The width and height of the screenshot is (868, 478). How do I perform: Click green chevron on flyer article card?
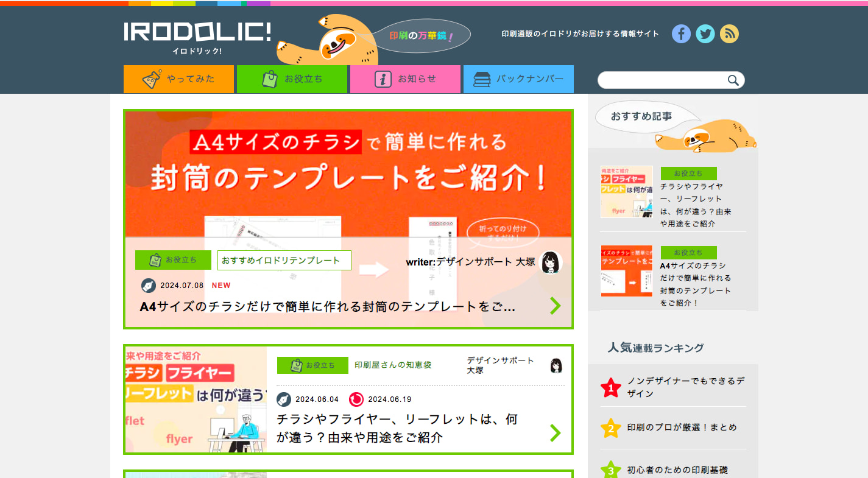click(555, 432)
